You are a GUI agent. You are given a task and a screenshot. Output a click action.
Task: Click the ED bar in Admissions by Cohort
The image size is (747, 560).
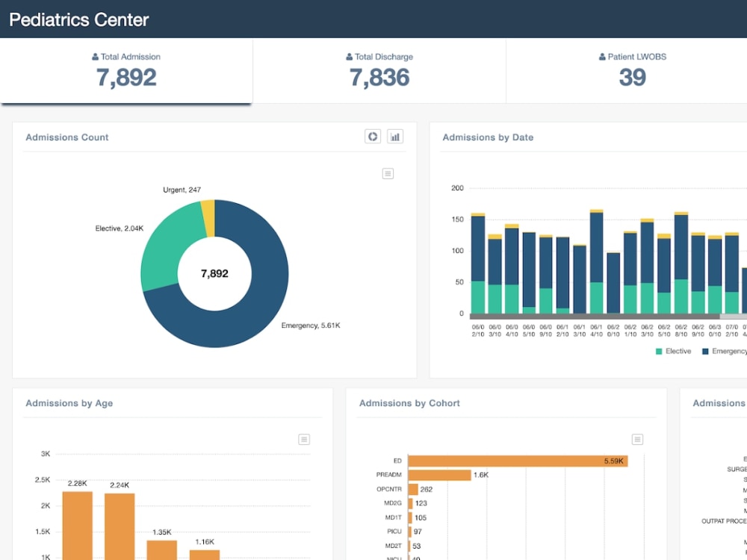(x=515, y=461)
